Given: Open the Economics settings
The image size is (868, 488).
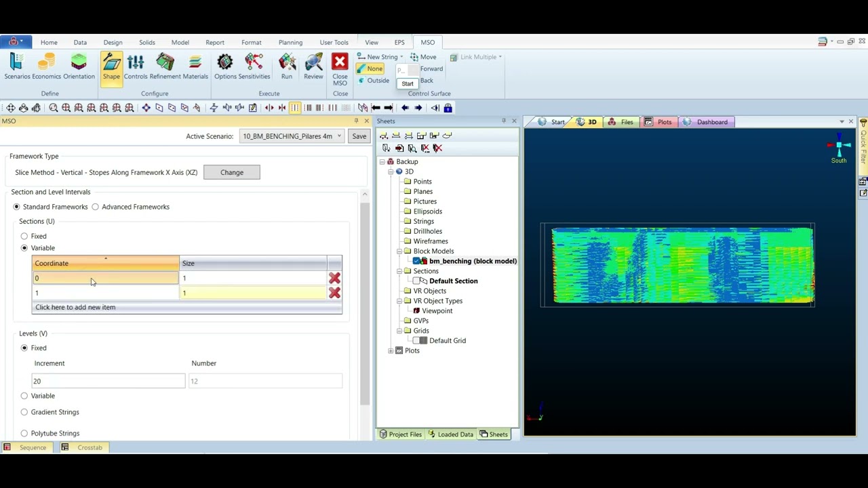Looking at the screenshot, I should (46, 67).
